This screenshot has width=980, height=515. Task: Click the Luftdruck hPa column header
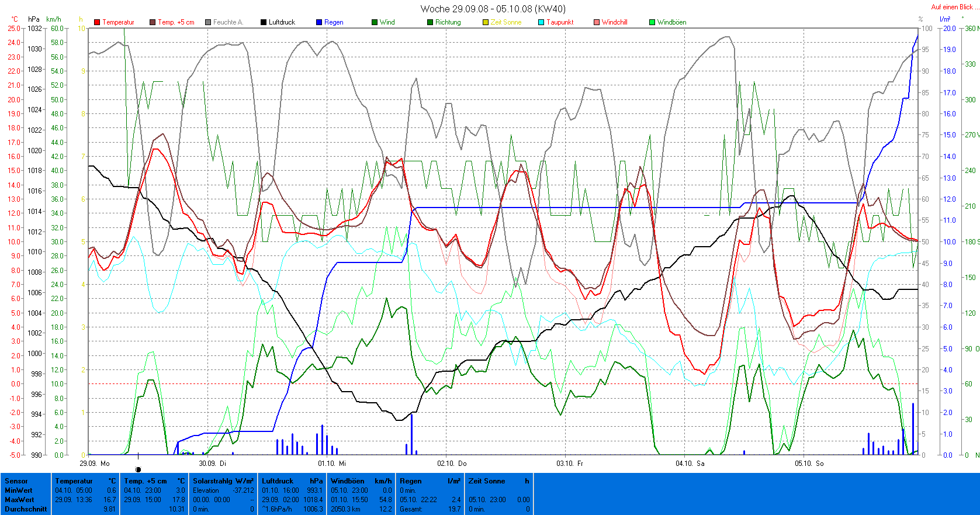(292, 481)
